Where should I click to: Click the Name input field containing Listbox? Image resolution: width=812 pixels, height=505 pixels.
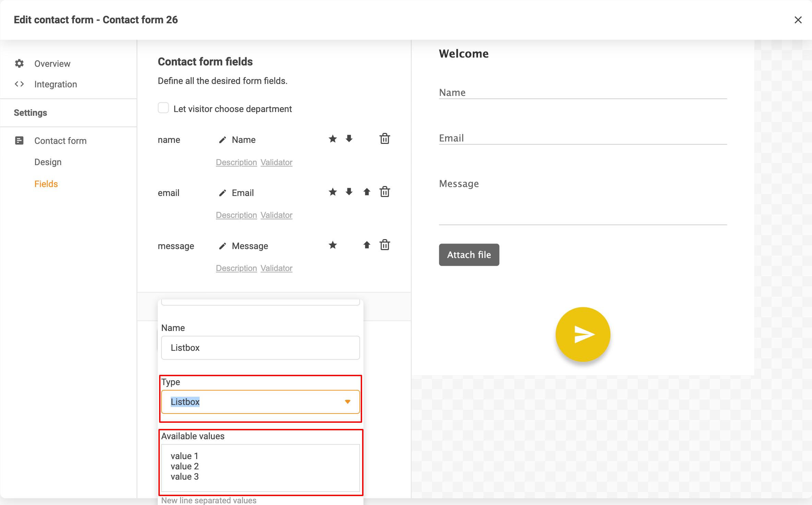[x=260, y=347]
